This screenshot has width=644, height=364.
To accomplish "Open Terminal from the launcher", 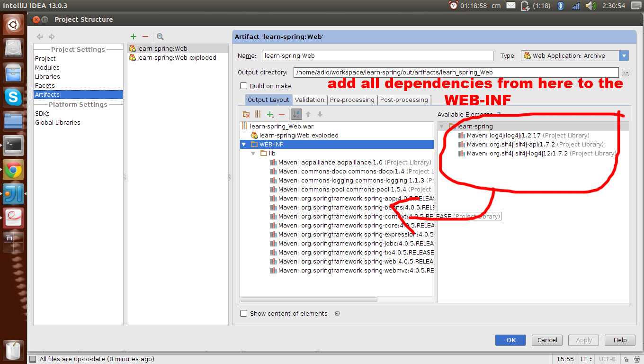I will pos(13,146).
